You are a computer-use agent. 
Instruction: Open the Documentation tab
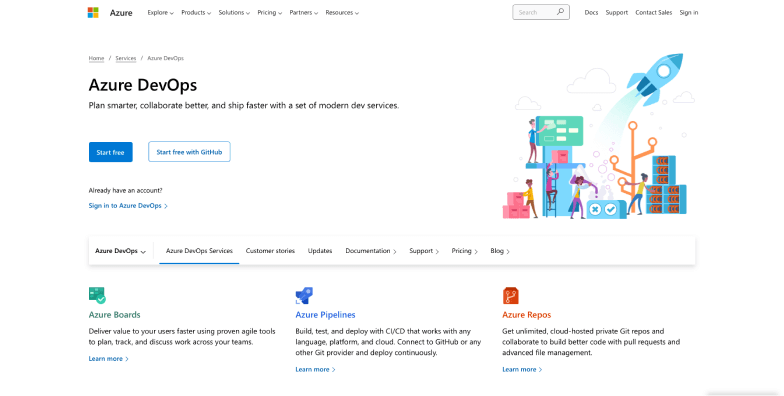(370, 251)
